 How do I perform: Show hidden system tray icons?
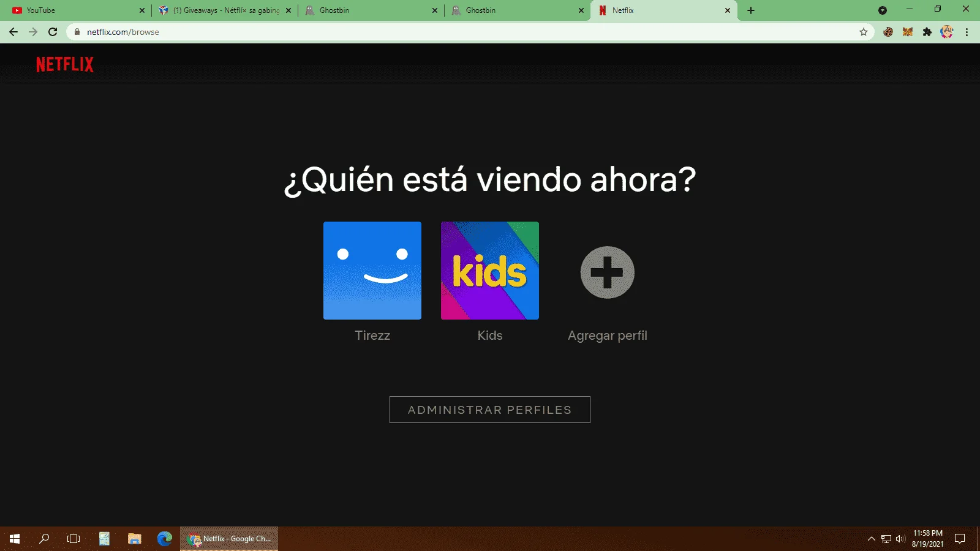pos(872,539)
